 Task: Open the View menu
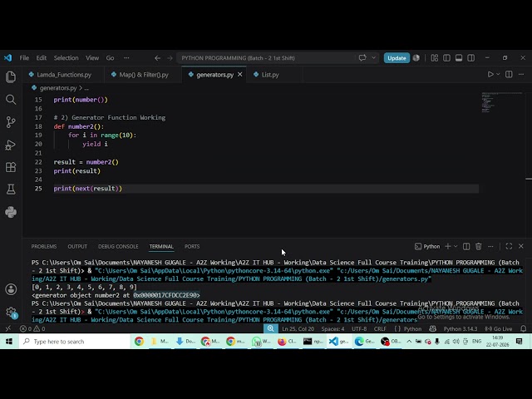point(92,58)
